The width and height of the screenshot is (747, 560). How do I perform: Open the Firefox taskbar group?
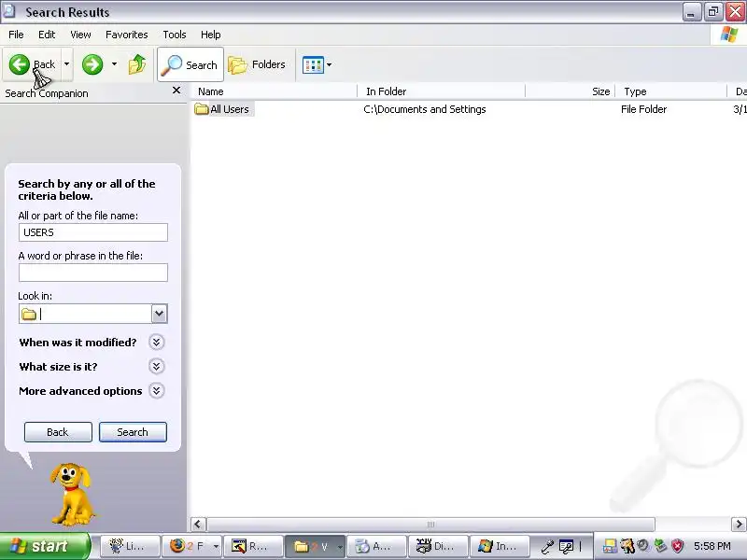(192, 546)
